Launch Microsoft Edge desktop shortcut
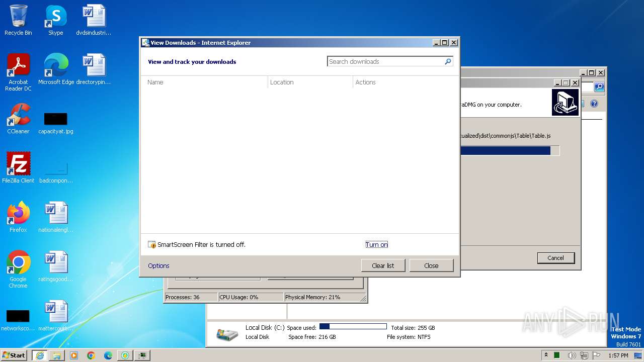Image resolution: width=644 pixels, height=362 pixels. tap(56, 69)
